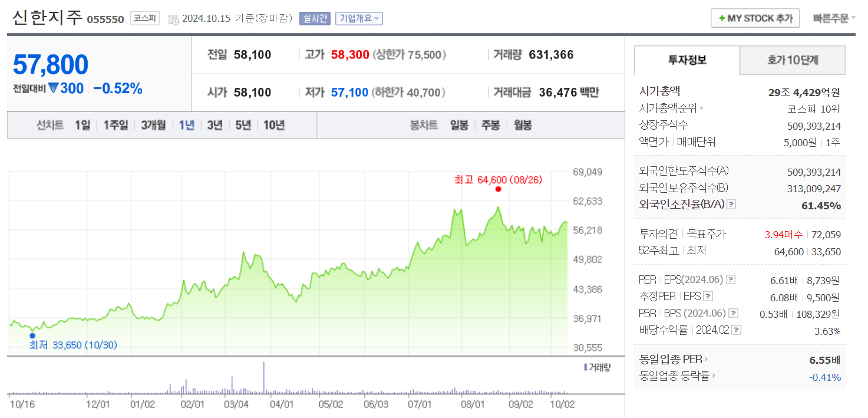The height and width of the screenshot is (418, 868).
Task: Select the 5년 line chart period
Action: pyautogui.click(x=243, y=125)
